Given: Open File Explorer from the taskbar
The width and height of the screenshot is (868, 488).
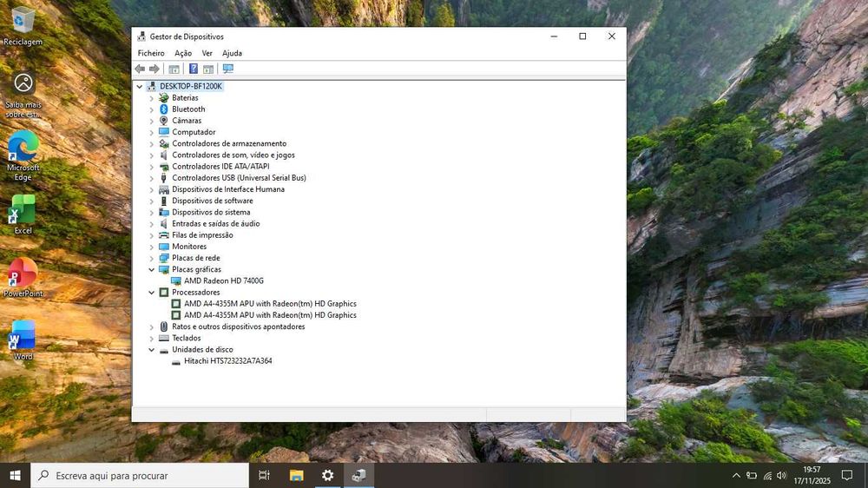Looking at the screenshot, I should click(297, 475).
